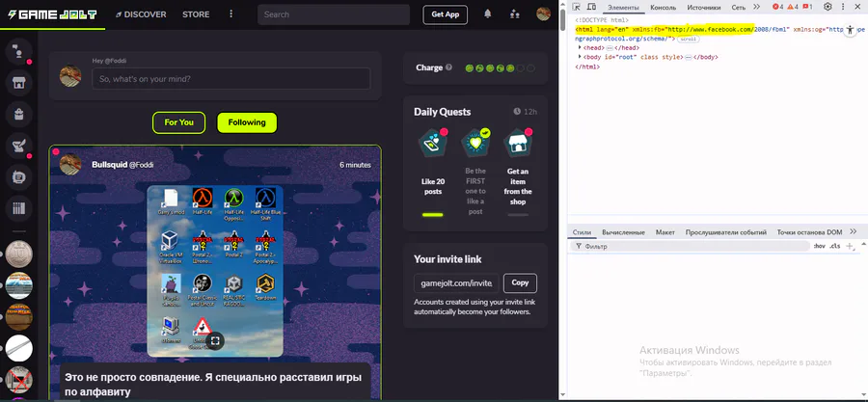868x402 pixels.
Task: Open DevTools settings gear
Action: (828, 7)
